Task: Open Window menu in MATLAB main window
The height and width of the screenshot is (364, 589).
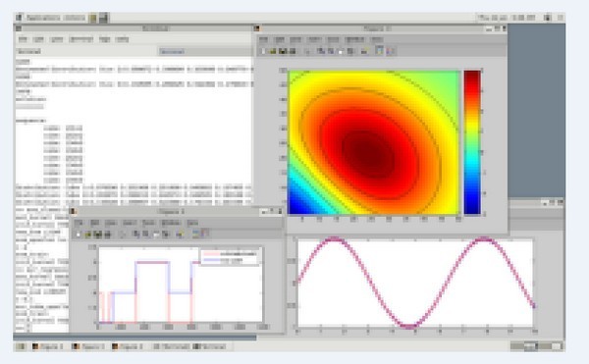Action: [104, 39]
